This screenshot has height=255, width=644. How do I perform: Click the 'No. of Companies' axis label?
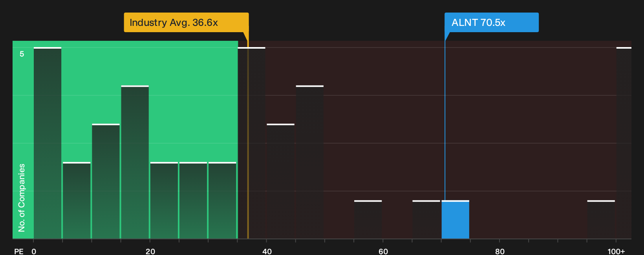click(x=22, y=198)
